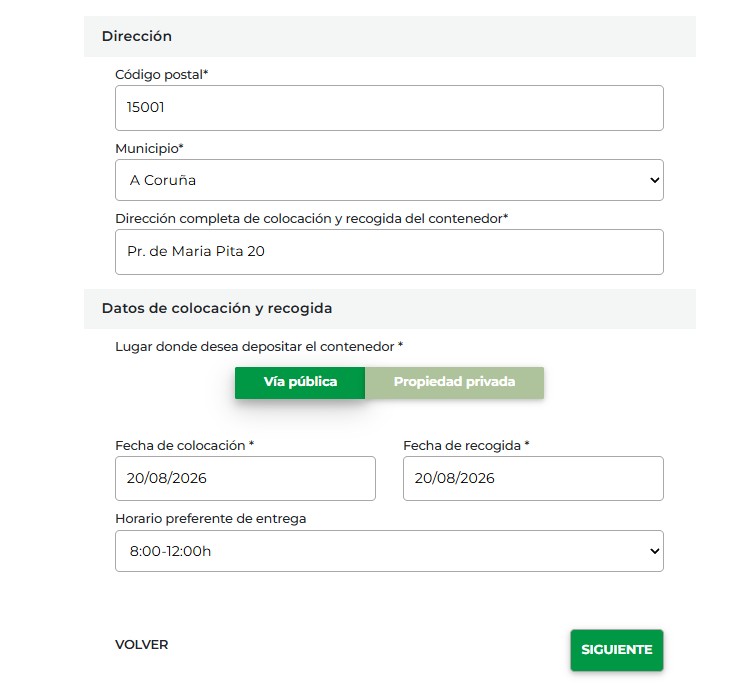
Task: Select the Vía pública placement option
Action: click(x=300, y=382)
